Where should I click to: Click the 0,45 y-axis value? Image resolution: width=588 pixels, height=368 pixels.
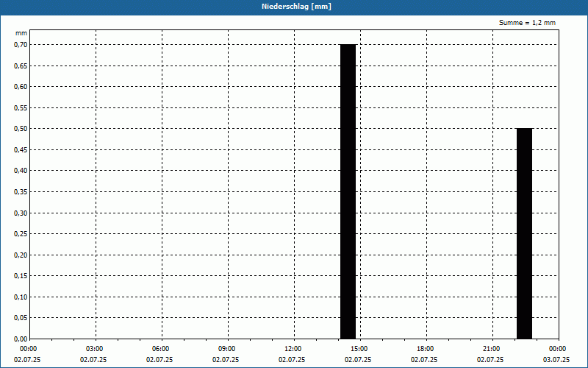tap(21, 150)
